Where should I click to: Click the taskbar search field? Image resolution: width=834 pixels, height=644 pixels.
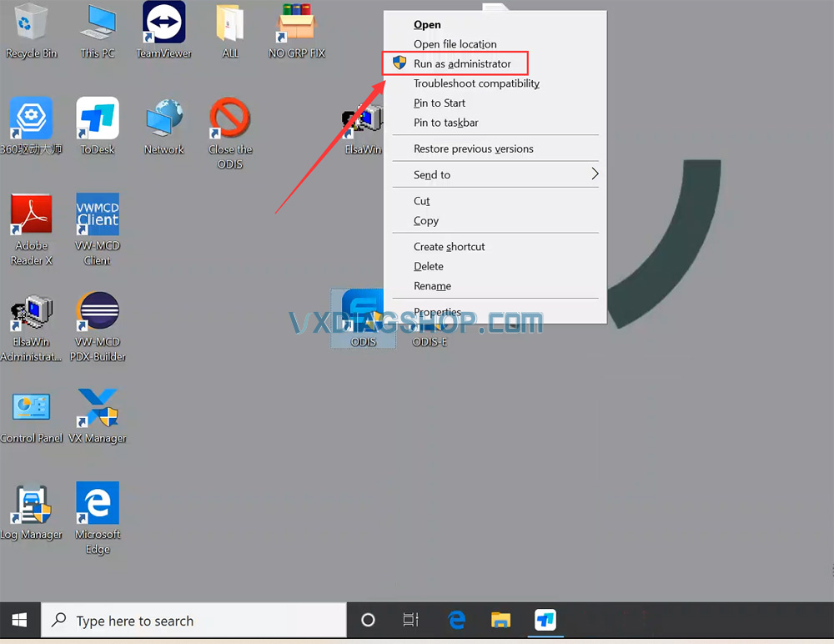pos(192,621)
